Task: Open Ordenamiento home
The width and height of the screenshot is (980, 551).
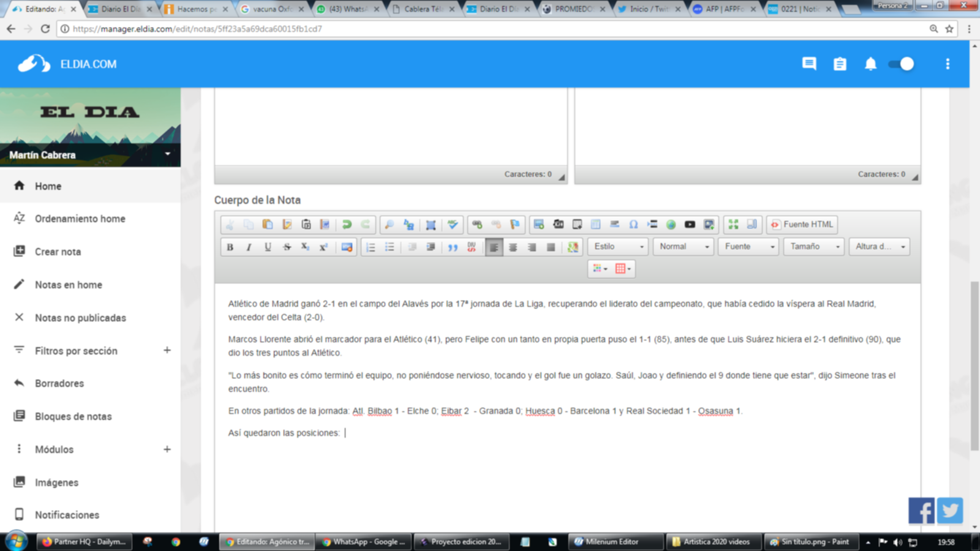Action: pyautogui.click(x=90, y=219)
